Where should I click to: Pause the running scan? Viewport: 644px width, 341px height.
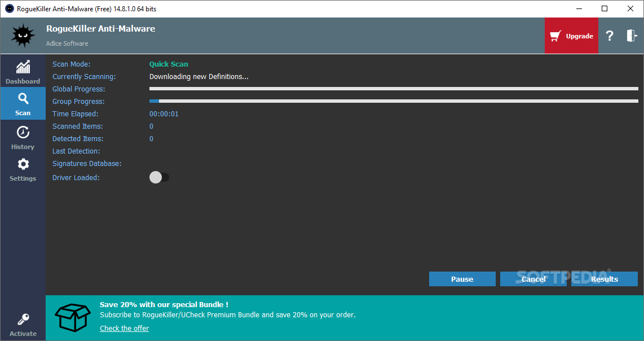click(462, 279)
